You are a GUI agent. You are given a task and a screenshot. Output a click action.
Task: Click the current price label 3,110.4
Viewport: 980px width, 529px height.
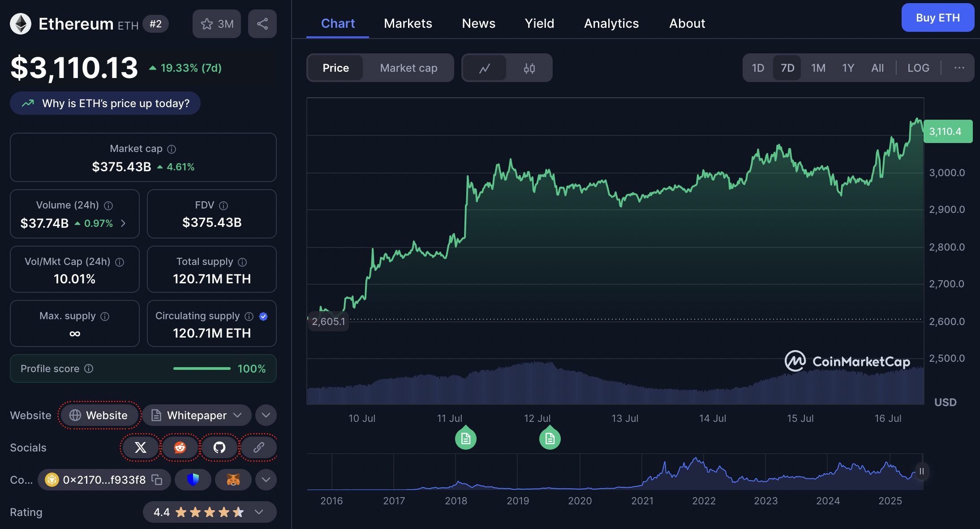coord(948,131)
